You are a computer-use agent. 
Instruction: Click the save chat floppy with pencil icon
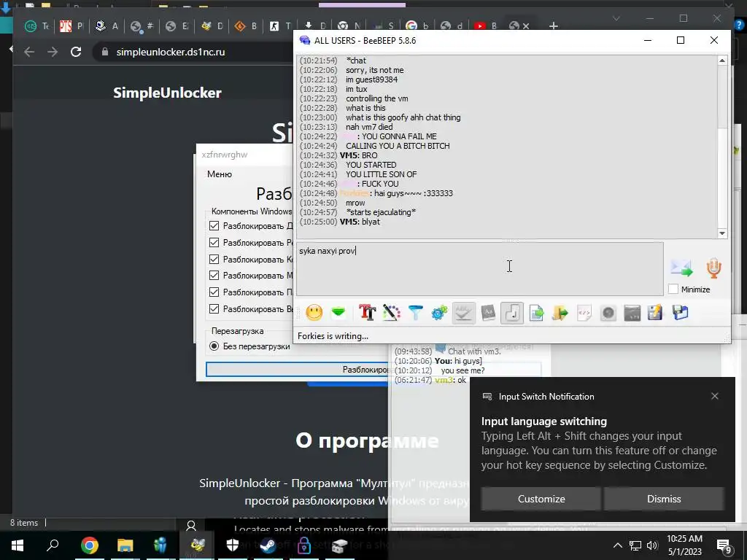(656, 313)
